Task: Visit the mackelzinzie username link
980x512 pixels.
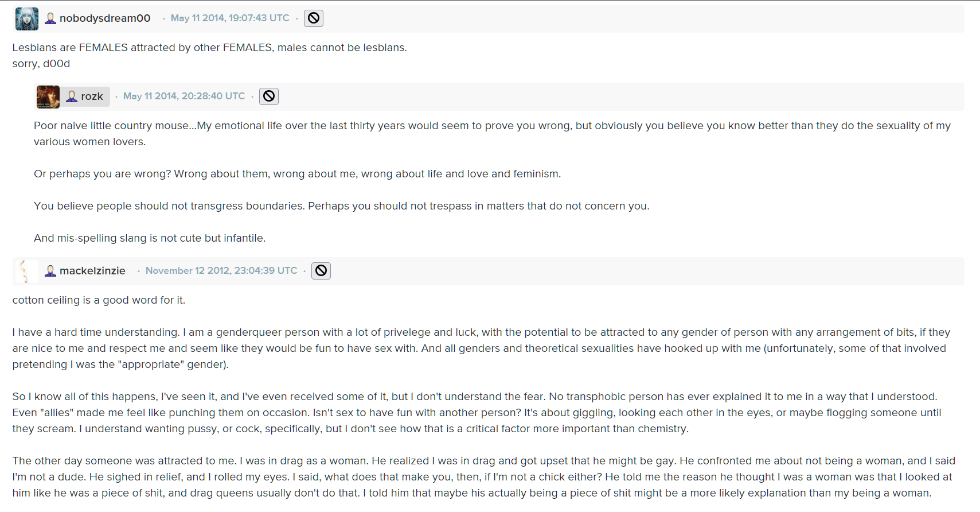Action: pyautogui.click(x=92, y=271)
